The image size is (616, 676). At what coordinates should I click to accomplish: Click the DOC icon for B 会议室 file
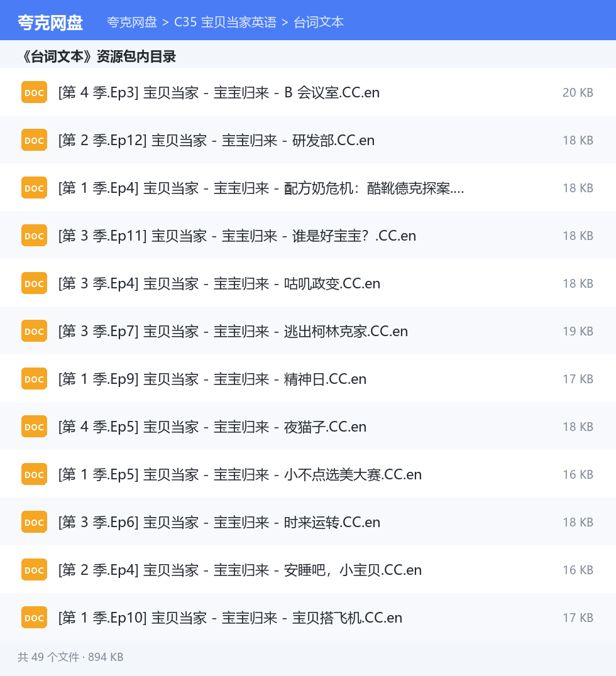(x=34, y=92)
